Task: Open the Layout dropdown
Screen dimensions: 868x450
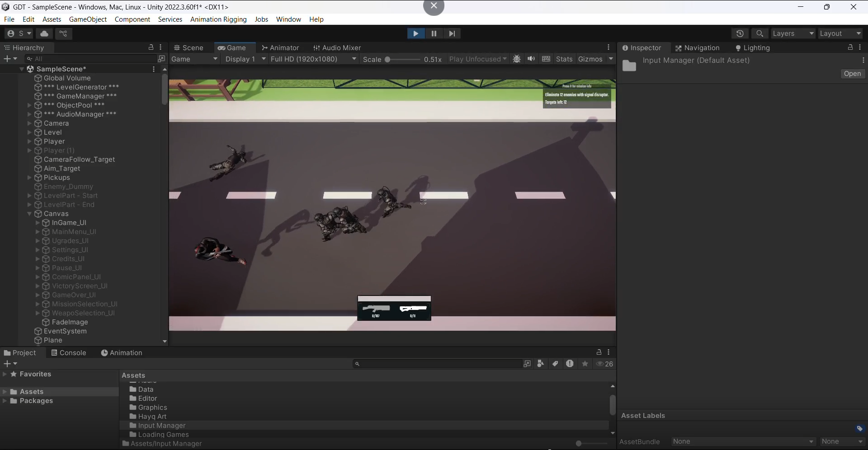Action: point(840,33)
